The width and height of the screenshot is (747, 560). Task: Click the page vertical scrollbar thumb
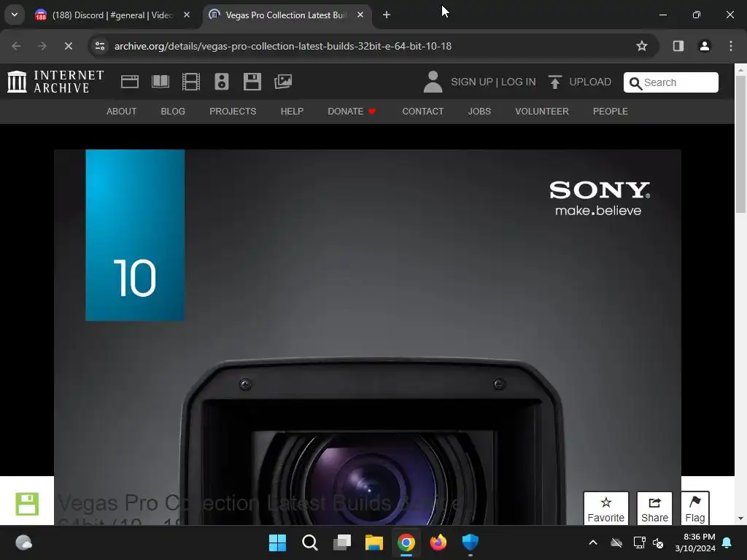740,144
